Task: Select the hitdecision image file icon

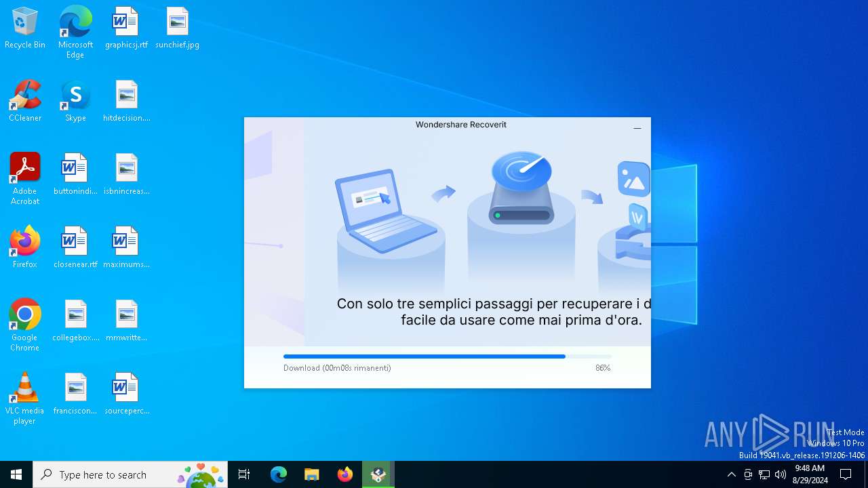Action: 126,102
